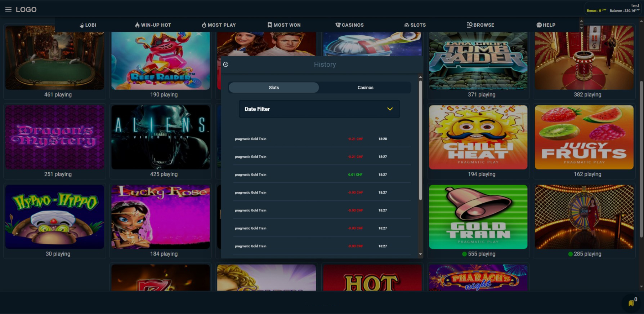Click the Date Filter chevron arrow
644x314 pixels.
click(x=390, y=109)
